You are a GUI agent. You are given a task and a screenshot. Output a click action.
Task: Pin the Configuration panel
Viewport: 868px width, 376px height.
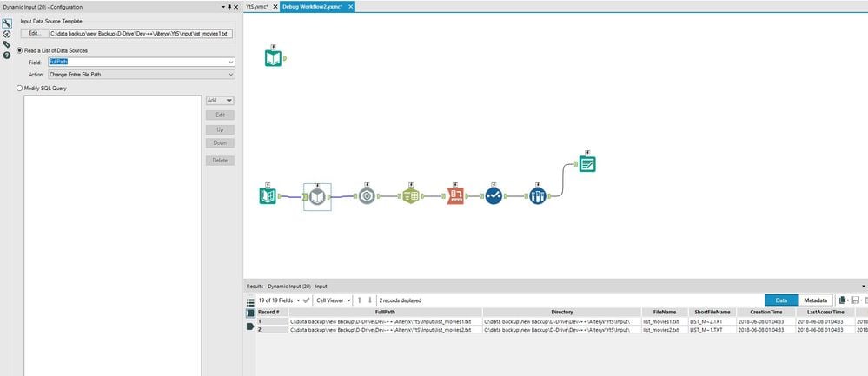[229, 7]
